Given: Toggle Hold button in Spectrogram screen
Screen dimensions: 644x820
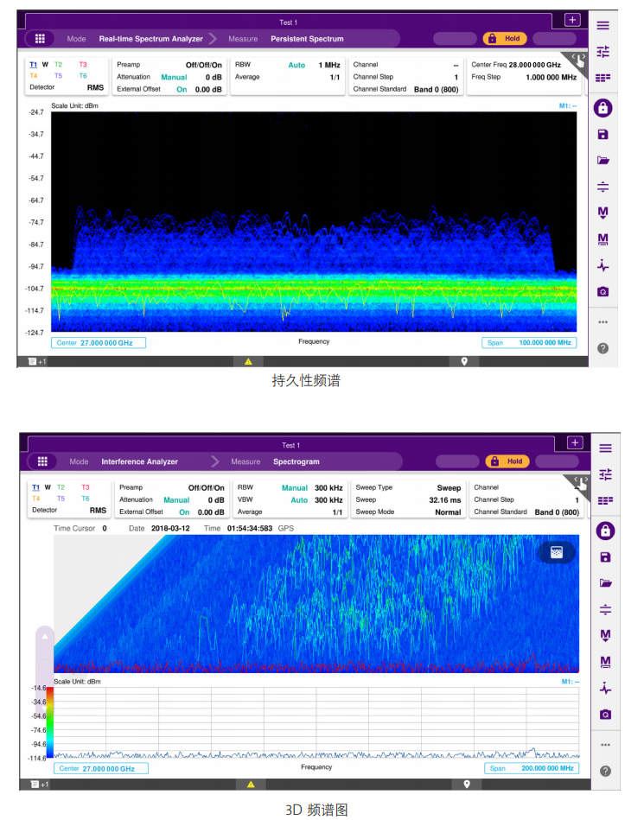Looking at the screenshot, I should (507, 461).
